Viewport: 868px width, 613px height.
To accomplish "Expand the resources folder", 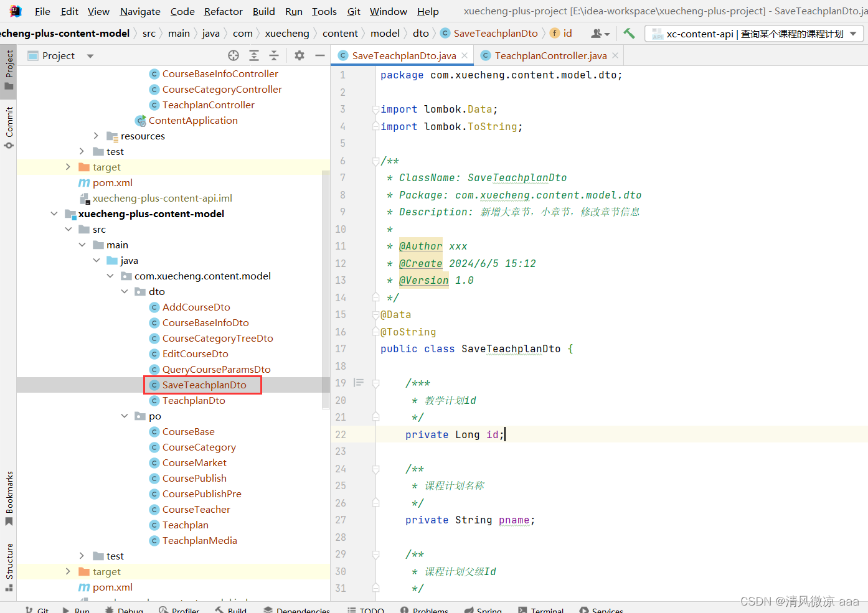I will [x=96, y=136].
